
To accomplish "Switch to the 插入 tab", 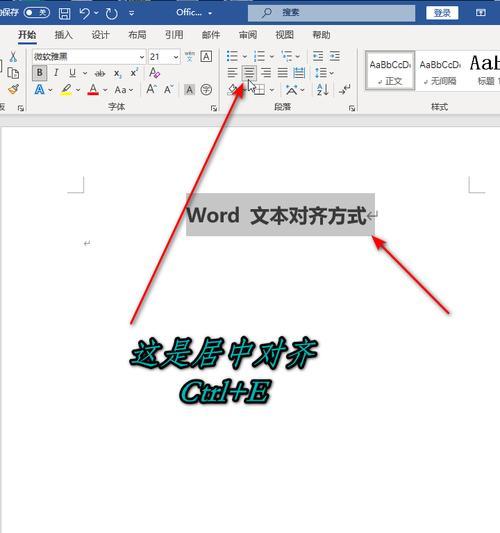I will [64, 35].
